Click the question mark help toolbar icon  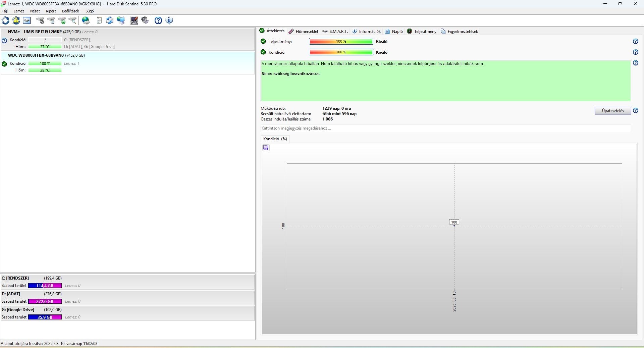pos(158,20)
